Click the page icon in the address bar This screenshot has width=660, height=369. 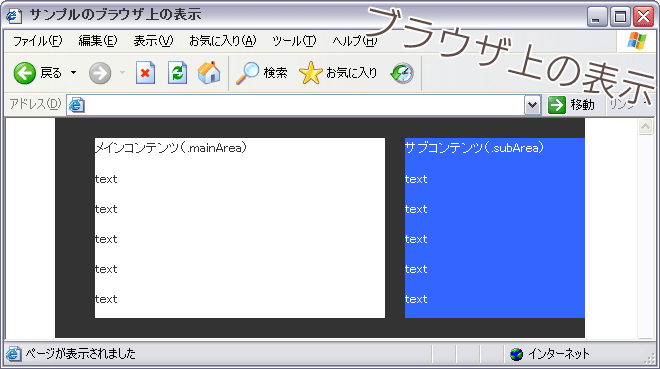coord(77,105)
